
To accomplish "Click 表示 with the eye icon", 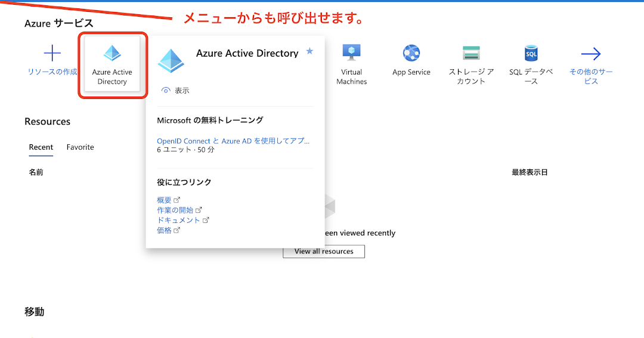I will click(x=175, y=91).
